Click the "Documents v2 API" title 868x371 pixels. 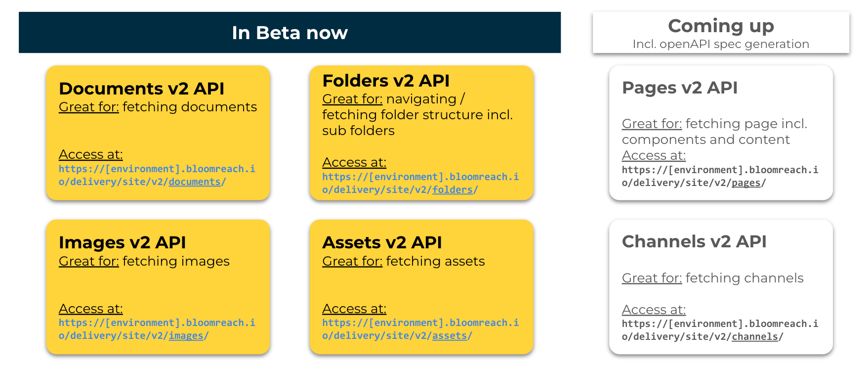[141, 89]
